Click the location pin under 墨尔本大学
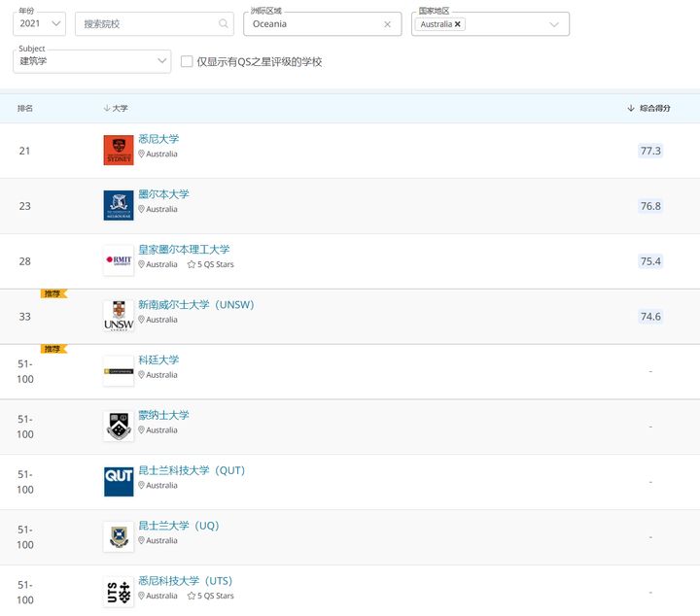The height and width of the screenshot is (616, 700). tap(141, 209)
